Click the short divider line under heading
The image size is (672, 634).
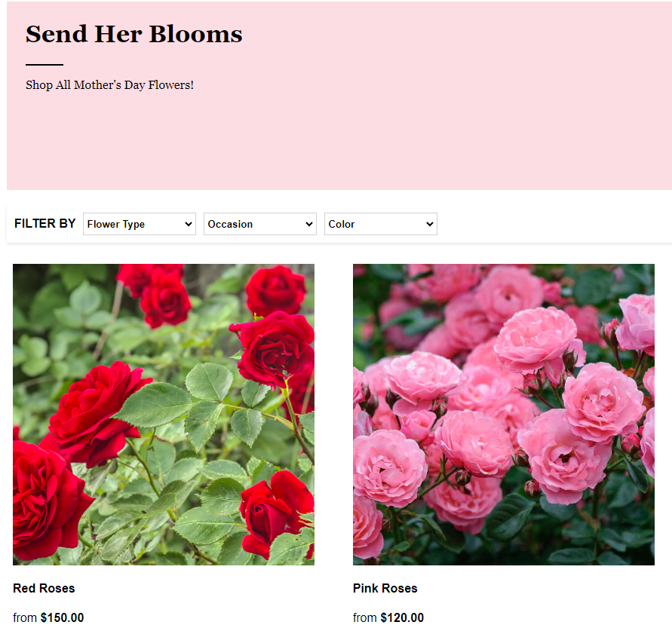tap(44, 65)
